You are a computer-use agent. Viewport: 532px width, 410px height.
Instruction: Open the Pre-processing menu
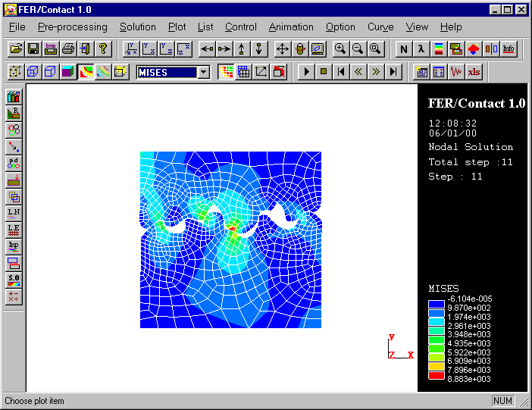pos(72,27)
